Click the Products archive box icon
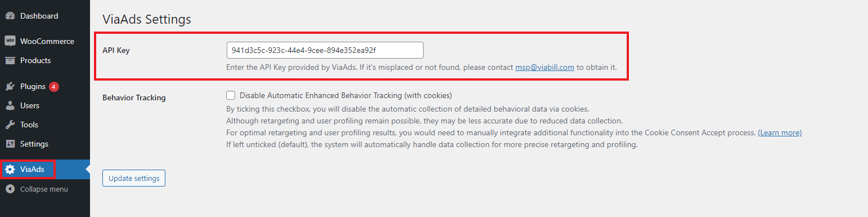 10,60
